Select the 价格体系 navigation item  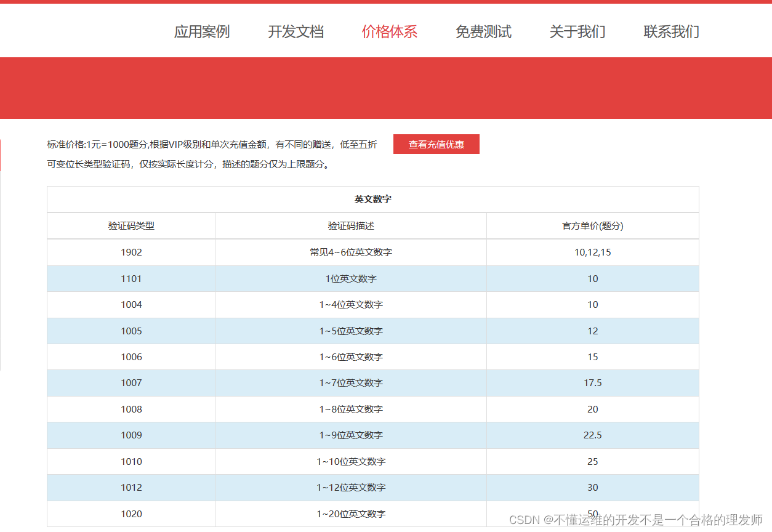(x=390, y=31)
